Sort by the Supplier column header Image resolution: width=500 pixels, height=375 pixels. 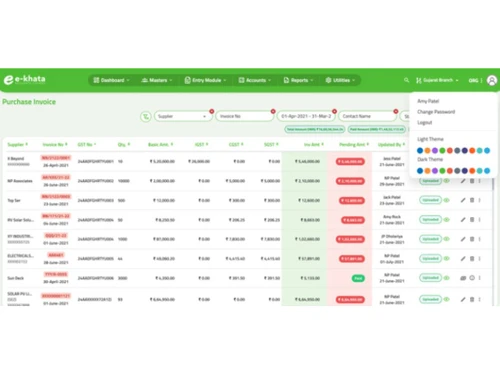point(17,144)
